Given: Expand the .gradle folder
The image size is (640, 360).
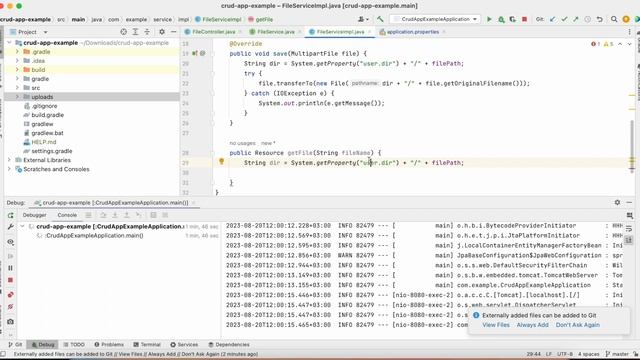Looking at the screenshot, I should tap(17, 52).
